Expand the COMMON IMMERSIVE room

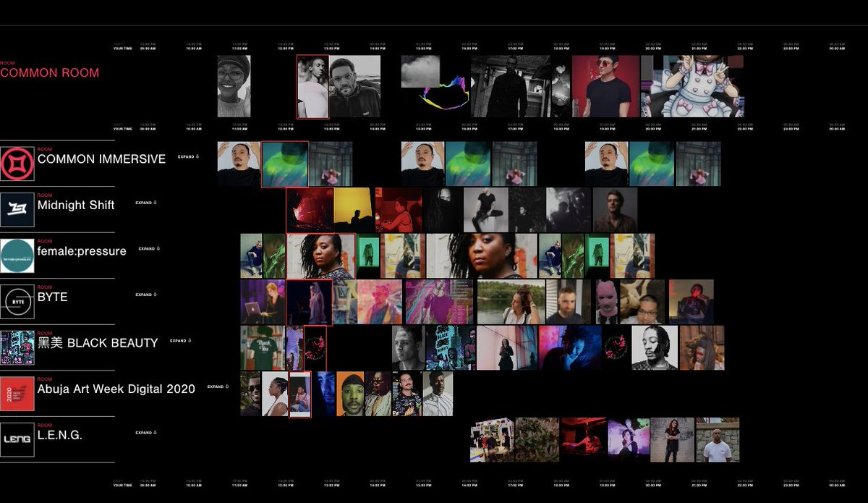tap(188, 156)
